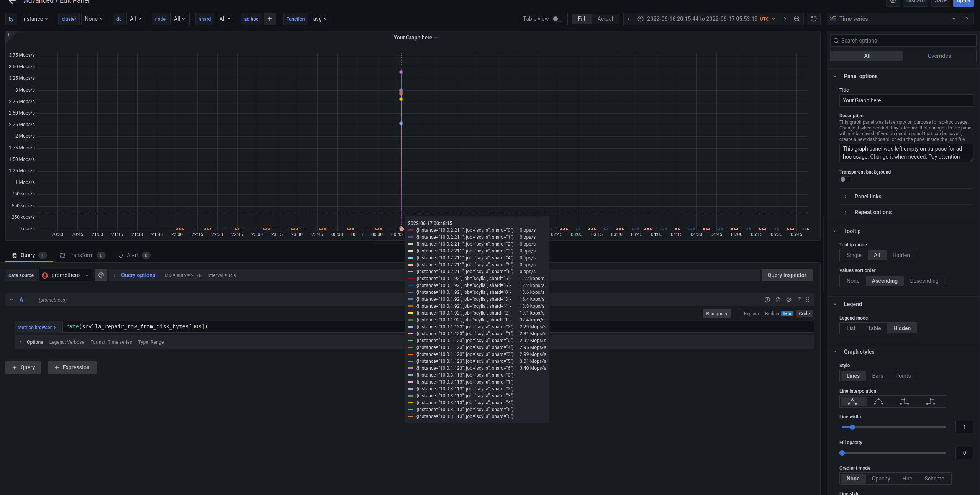Enable Table view toggle
The height and width of the screenshot is (495, 980).
tap(557, 18)
